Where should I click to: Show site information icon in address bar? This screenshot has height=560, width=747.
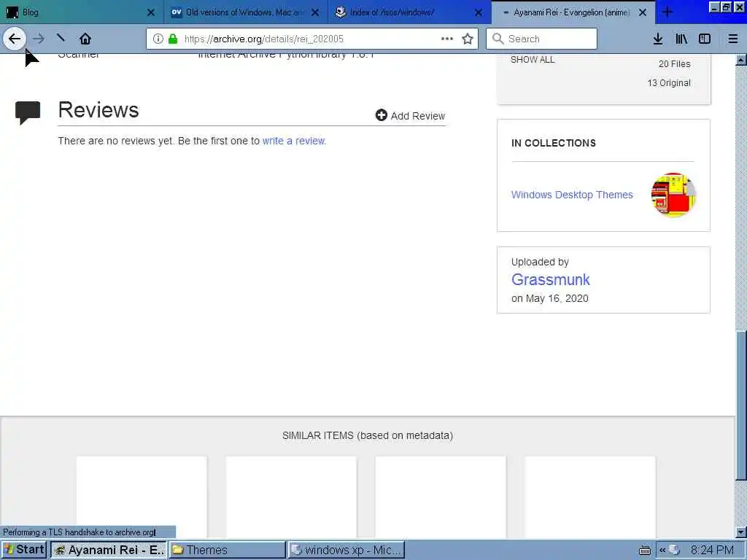[x=158, y=39]
